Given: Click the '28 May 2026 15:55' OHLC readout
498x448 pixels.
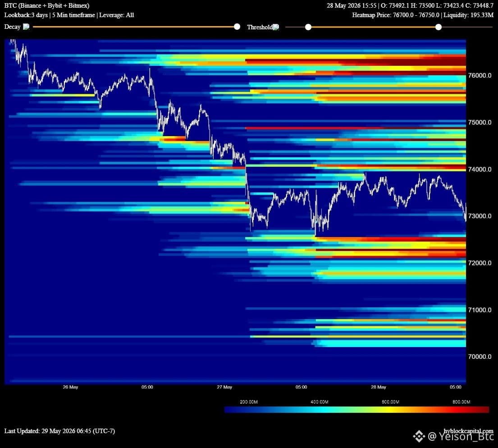Looking at the screenshot, I should point(410,5).
